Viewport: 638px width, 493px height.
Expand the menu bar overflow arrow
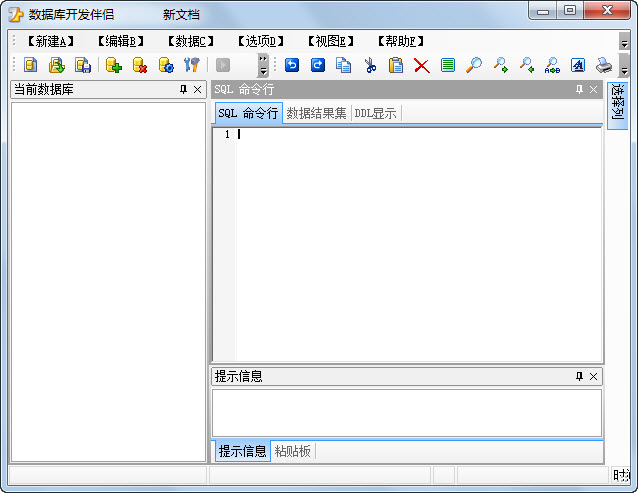pyautogui.click(x=624, y=43)
